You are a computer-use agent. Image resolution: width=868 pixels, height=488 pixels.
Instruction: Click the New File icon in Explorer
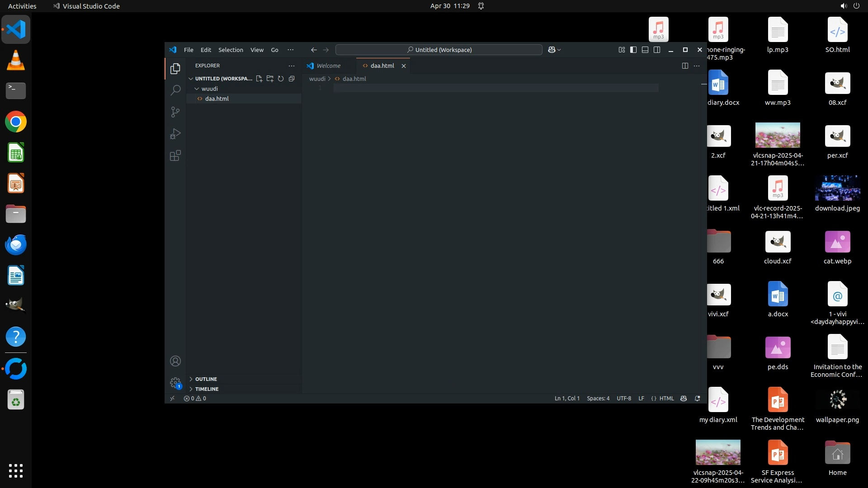[x=259, y=79]
